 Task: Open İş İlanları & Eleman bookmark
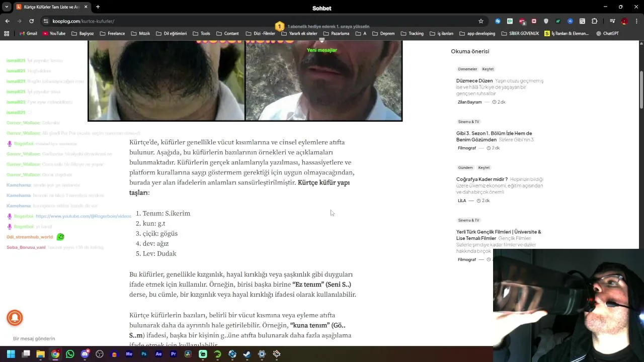pos(567,34)
